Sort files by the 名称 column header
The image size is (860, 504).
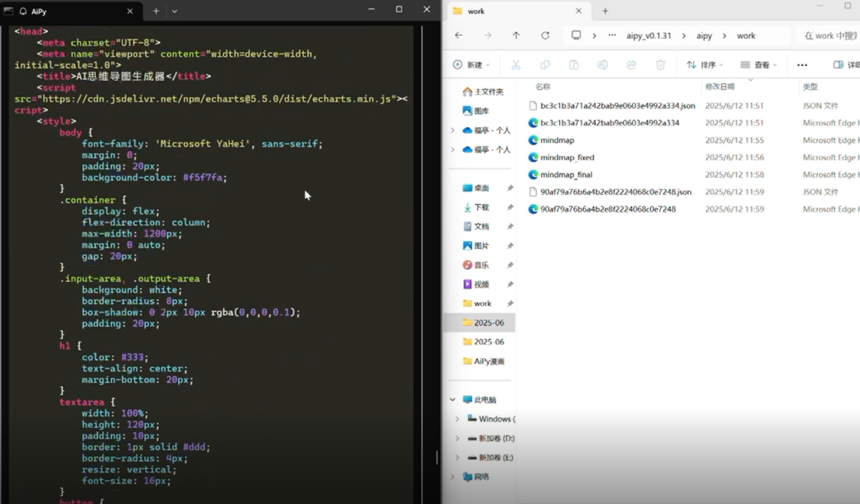pyautogui.click(x=543, y=87)
